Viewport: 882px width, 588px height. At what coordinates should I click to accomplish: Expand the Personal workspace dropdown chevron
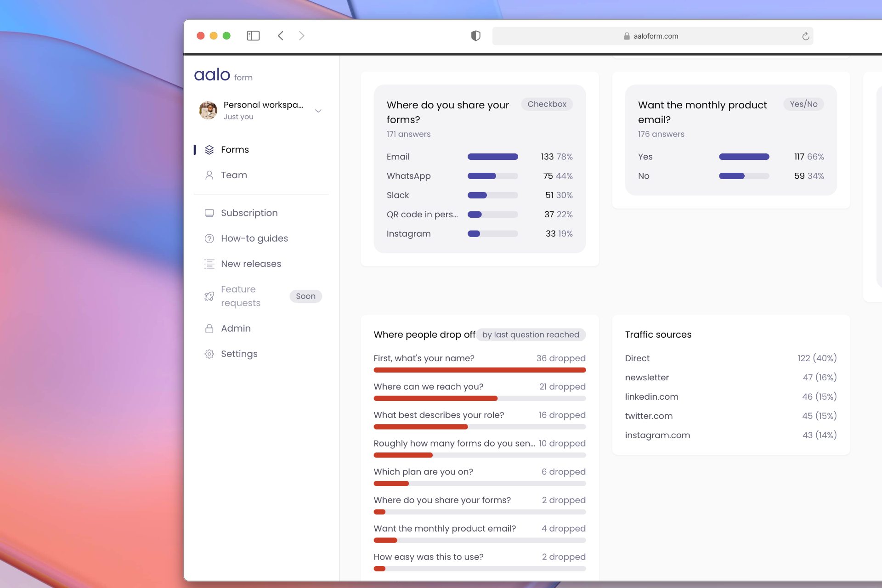point(318,111)
